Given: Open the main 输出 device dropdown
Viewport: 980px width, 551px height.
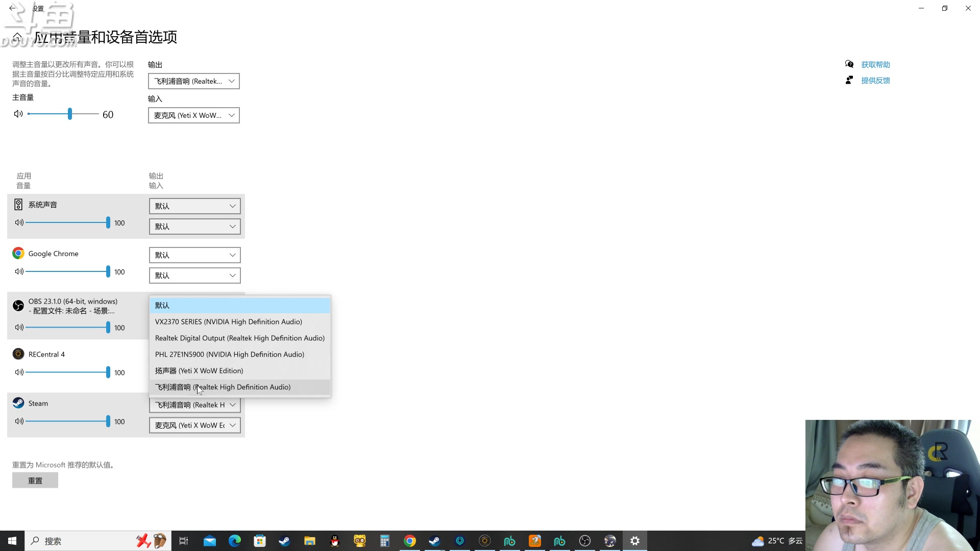Looking at the screenshot, I should click(194, 81).
